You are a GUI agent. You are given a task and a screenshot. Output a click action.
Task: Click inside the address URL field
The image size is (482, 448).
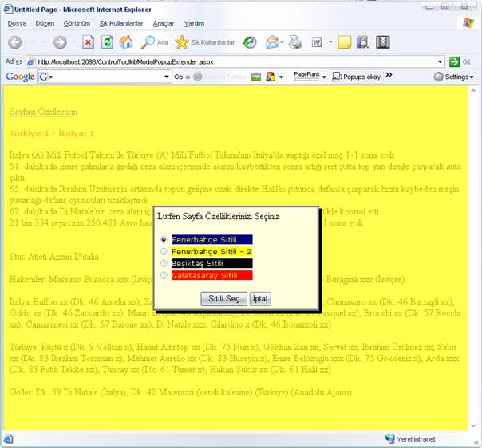click(x=235, y=62)
